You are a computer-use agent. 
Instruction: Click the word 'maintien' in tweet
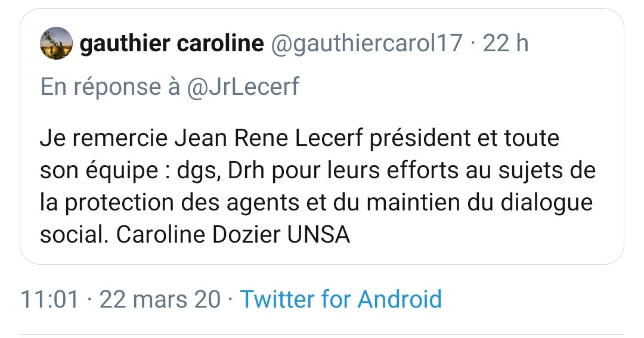click(414, 203)
